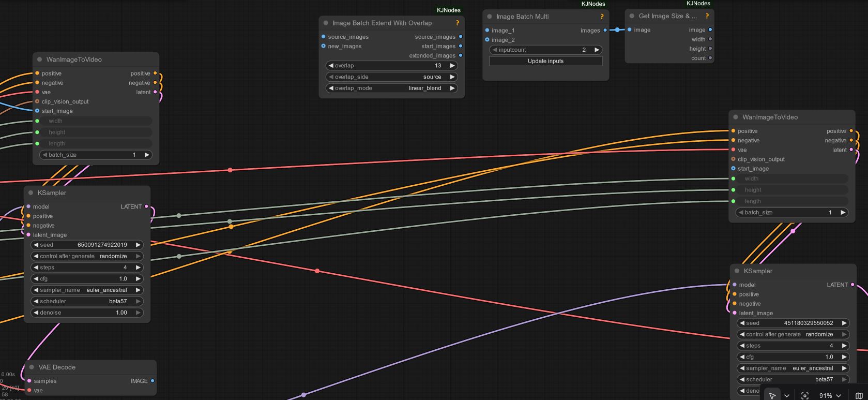
Task: Collapse the VAE Decode node dot
Action: click(x=32, y=367)
